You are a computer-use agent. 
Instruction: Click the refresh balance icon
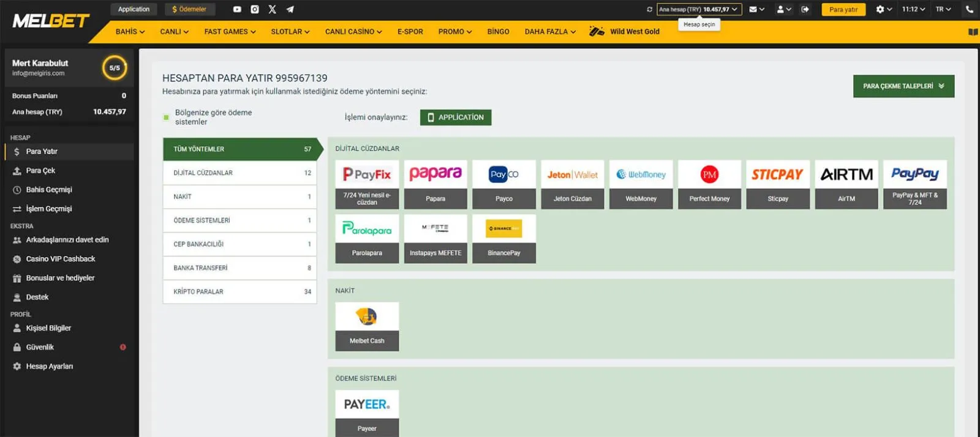coord(649,9)
